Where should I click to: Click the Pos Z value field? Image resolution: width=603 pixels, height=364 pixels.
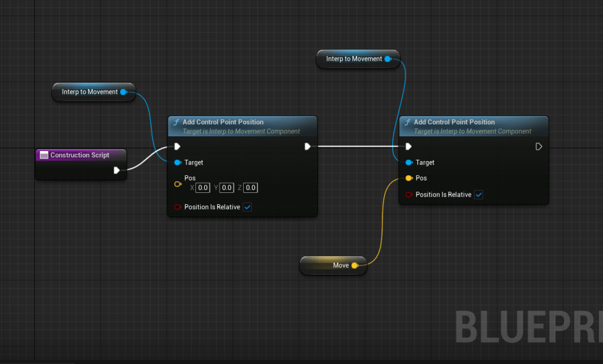(250, 188)
